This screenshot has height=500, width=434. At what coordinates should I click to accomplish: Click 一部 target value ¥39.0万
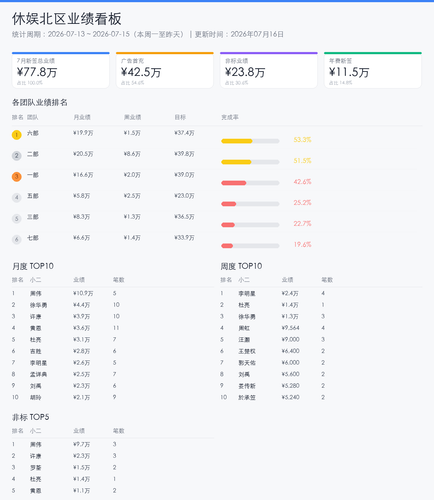[184, 175]
